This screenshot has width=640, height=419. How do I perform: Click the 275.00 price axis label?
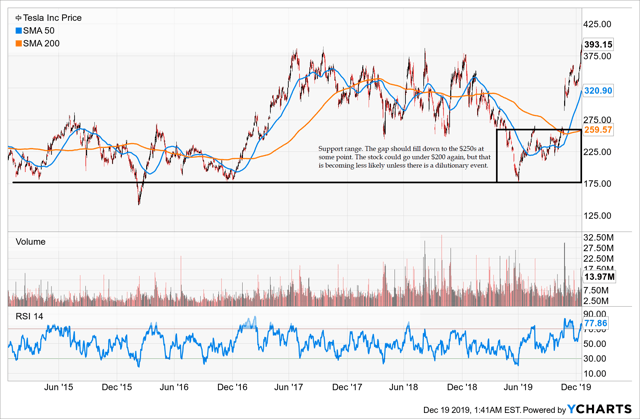(x=598, y=120)
